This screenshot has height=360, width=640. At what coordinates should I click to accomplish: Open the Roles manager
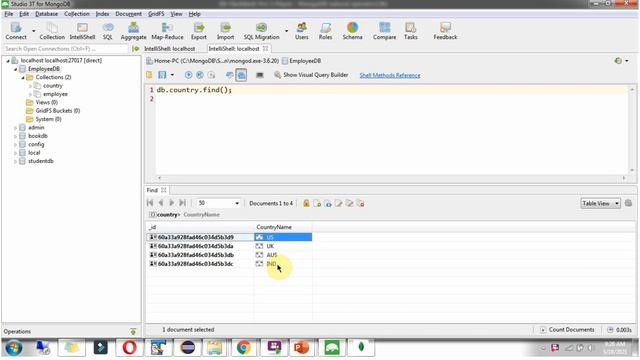pos(325,31)
